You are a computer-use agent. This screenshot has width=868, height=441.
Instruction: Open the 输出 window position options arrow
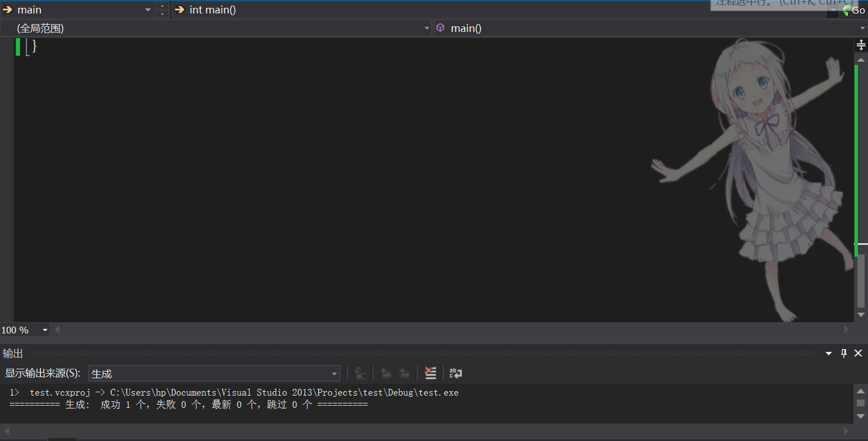tap(829, 353)
